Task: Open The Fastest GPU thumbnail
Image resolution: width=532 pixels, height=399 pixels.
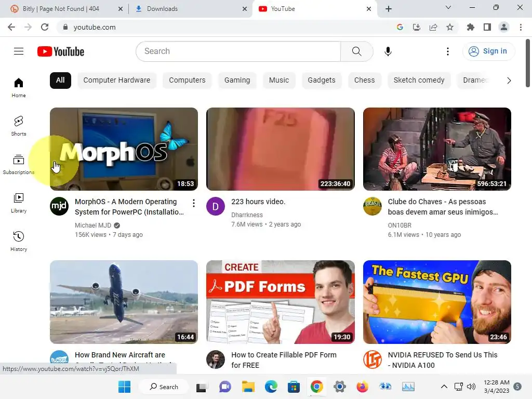Action: coord(437,302)
